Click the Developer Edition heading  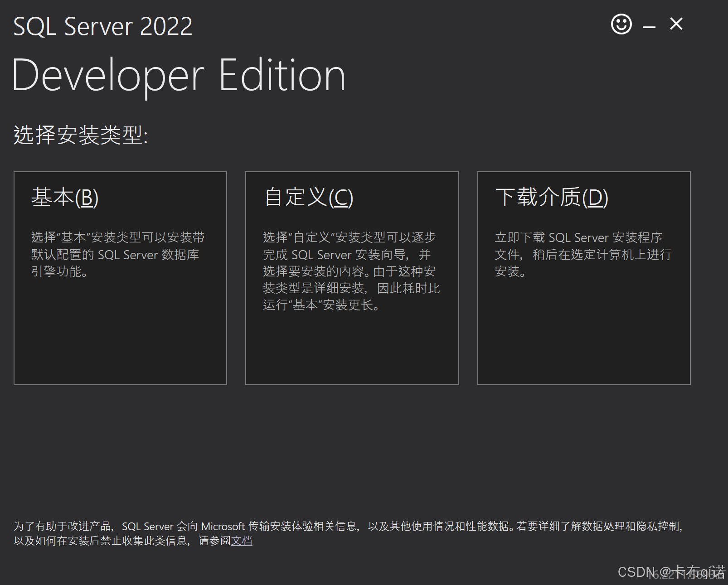point(179,75)
